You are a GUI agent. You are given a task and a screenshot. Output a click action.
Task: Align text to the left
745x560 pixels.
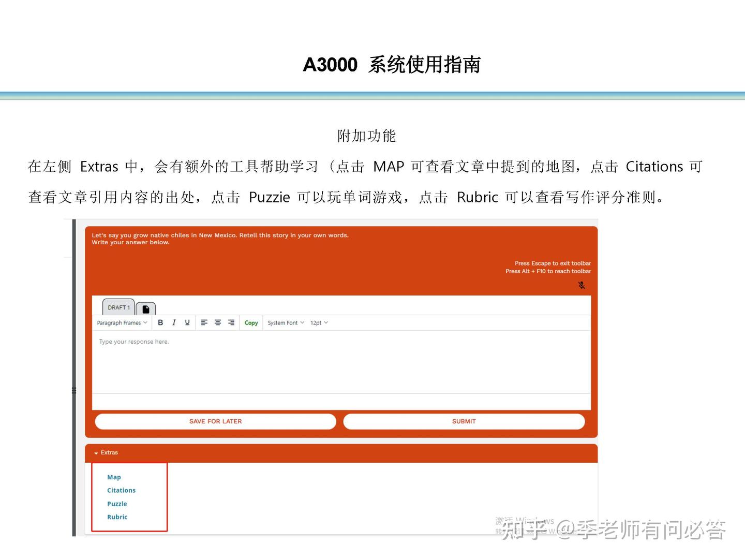pos(204,322)
